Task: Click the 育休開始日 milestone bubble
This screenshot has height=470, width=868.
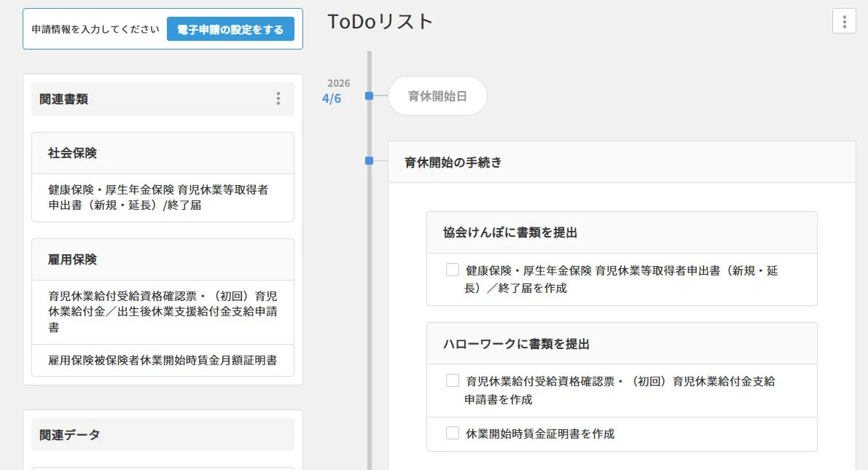Action: (x=437, y=95)
